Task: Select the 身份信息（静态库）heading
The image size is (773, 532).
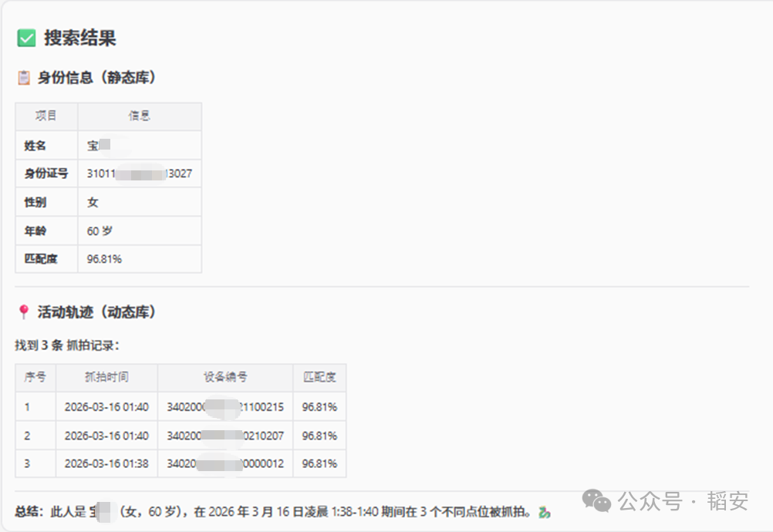Action: [x=96, y=77]
